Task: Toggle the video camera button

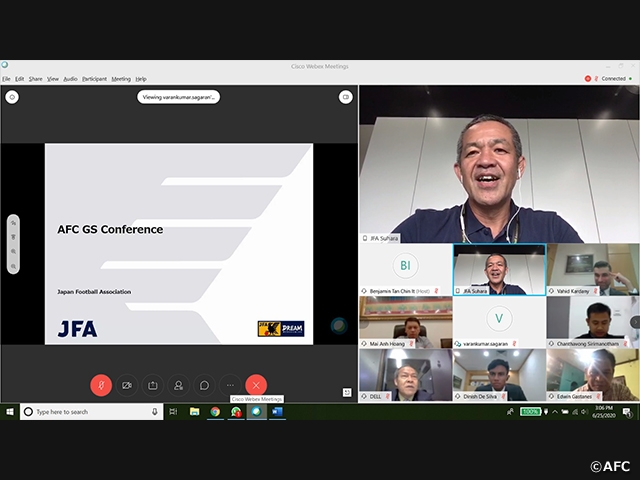Action: point(127,385)
